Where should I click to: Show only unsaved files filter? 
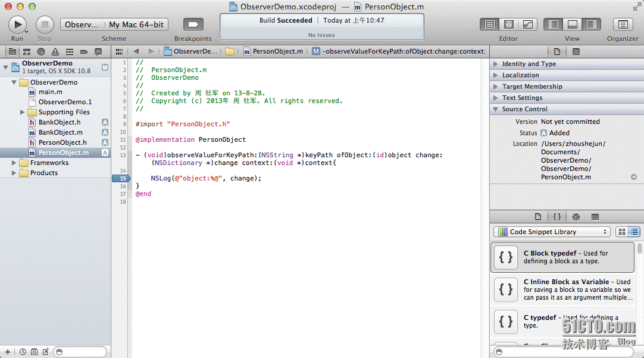tap(45, 352)
